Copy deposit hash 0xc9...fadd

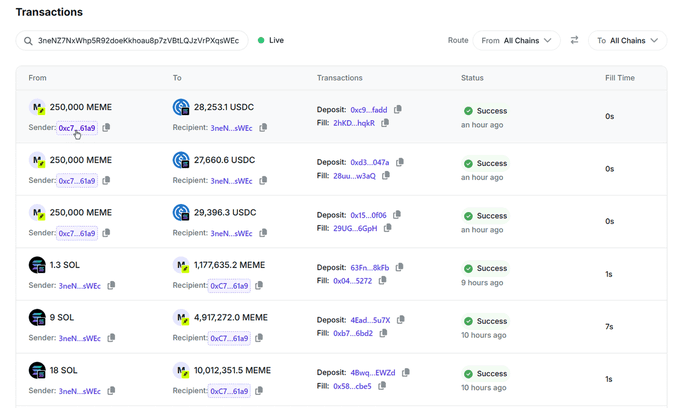pos(398,109)
